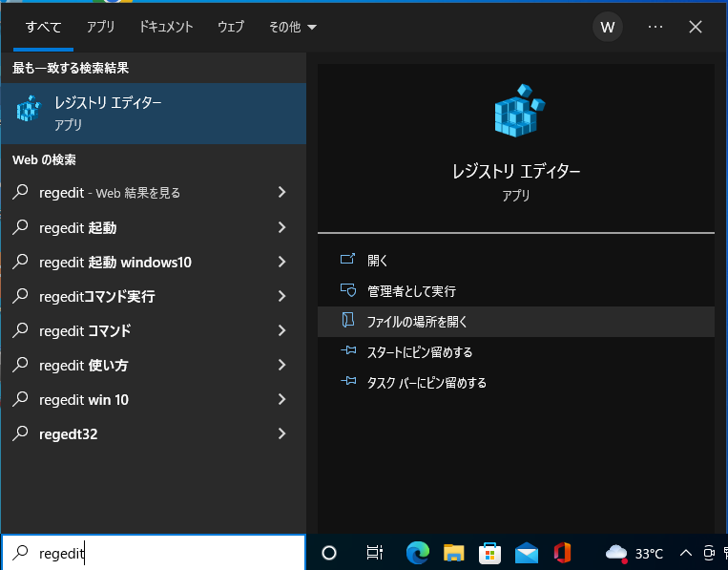Click the 33°C temperature text

[x=649, y=553]
